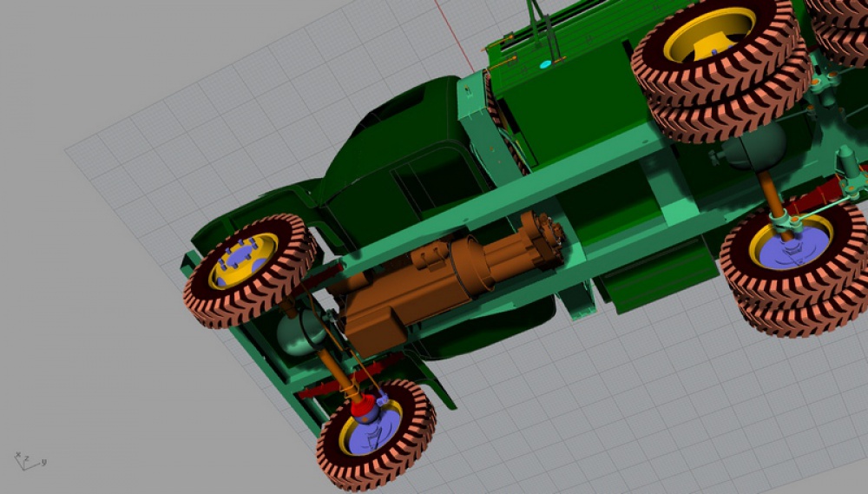Image resolution: width=868 pixels, height=494 pixels.
Task: Click the cyan dot on cargo bed
Action: coord(545,64)
